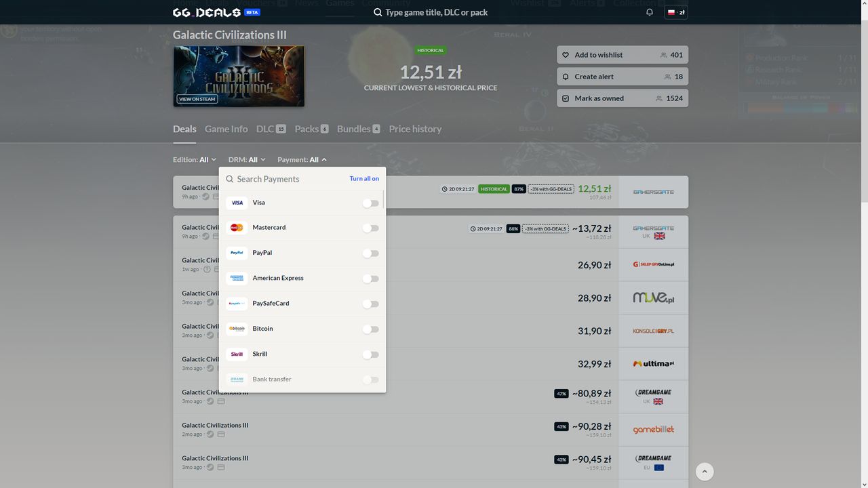
Task: Click sklep-gryOnline.pl store logo
Action: point(653,264)
